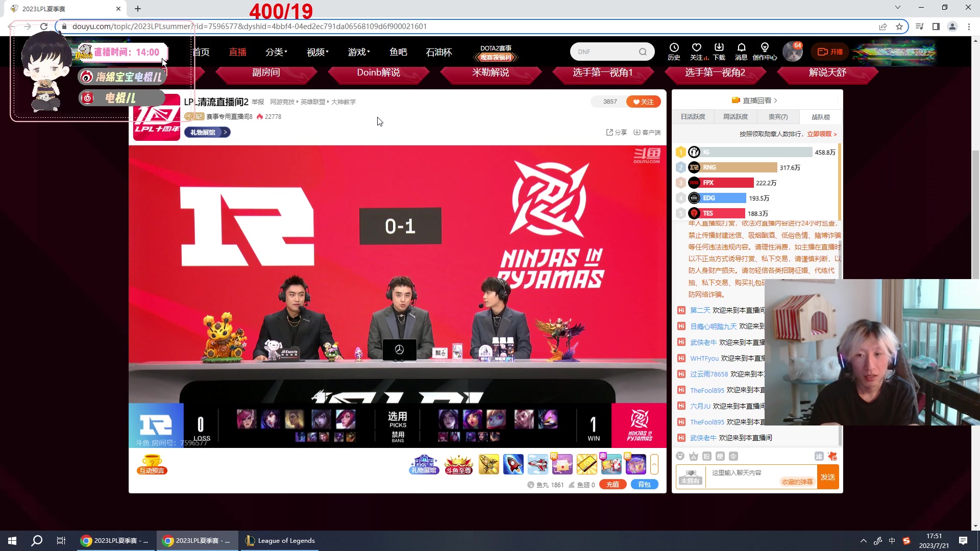Click the 开播 start streaming button
The width and height of the screenshot is (980, 551).
click(x=830, y=52)
